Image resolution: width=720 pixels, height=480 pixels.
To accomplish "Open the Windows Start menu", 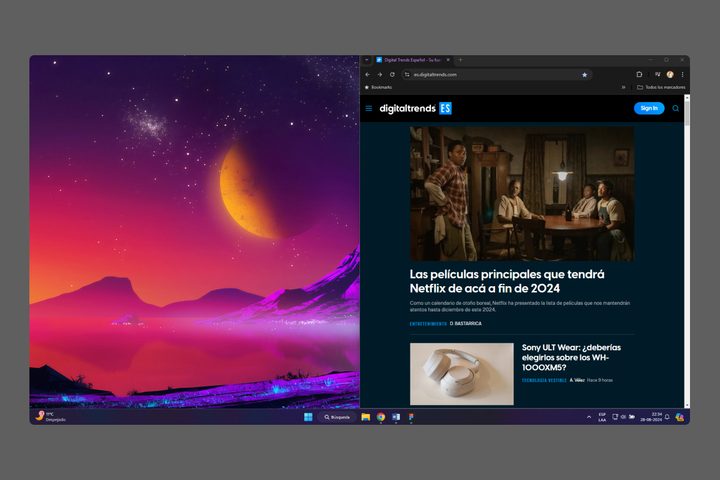I will tap(308, 416).
